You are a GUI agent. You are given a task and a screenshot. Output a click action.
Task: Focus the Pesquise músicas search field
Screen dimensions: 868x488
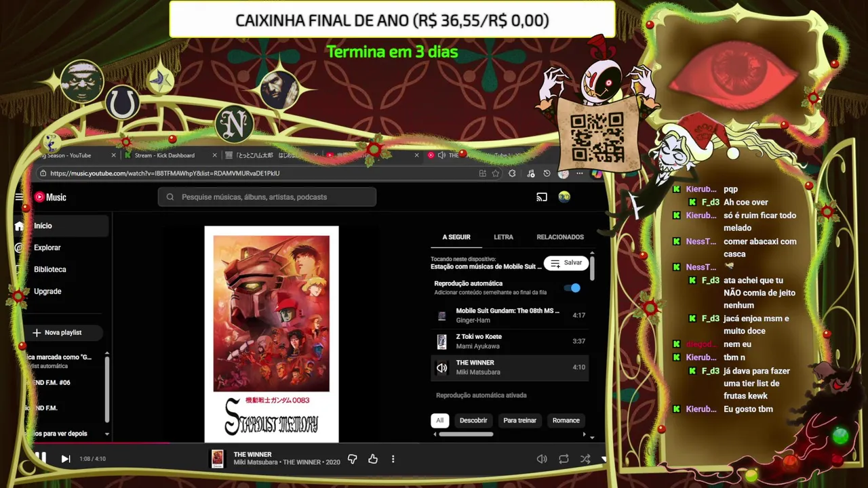point(267,197)
